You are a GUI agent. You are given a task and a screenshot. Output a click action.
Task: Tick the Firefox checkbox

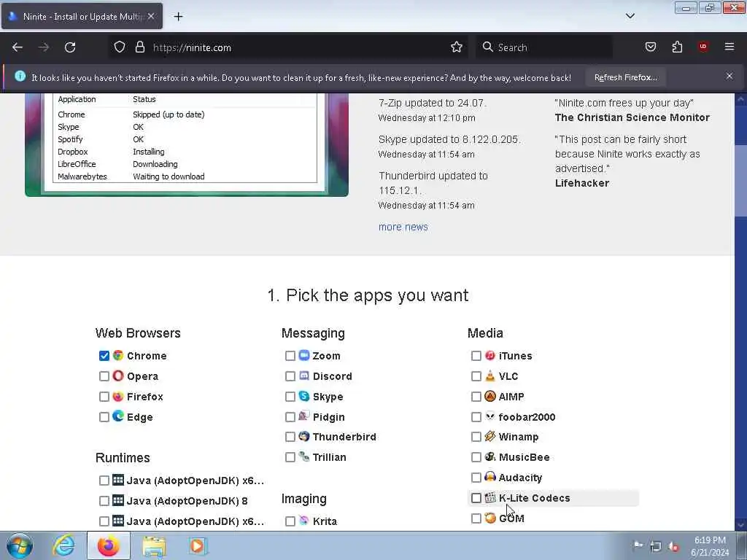(104, 397)
